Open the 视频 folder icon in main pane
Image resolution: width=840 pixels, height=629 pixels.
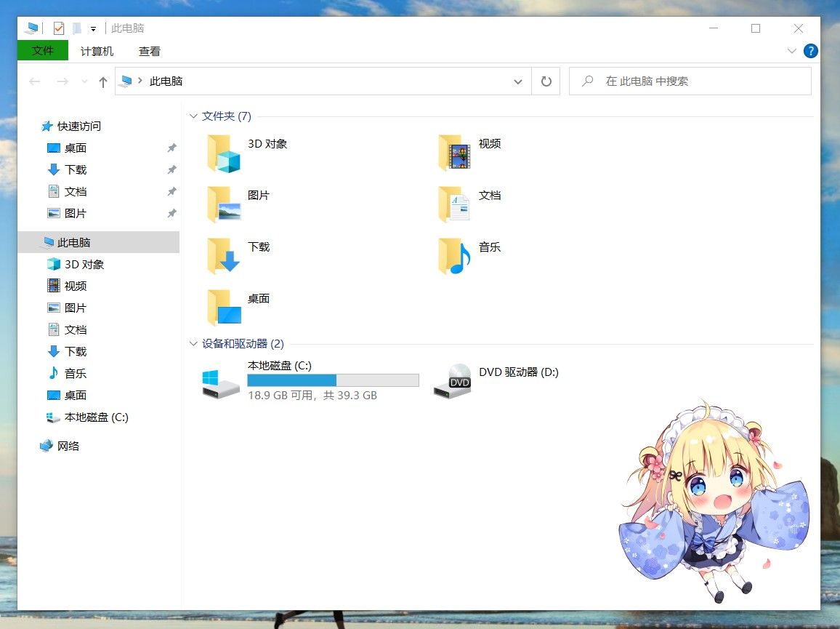454,154
